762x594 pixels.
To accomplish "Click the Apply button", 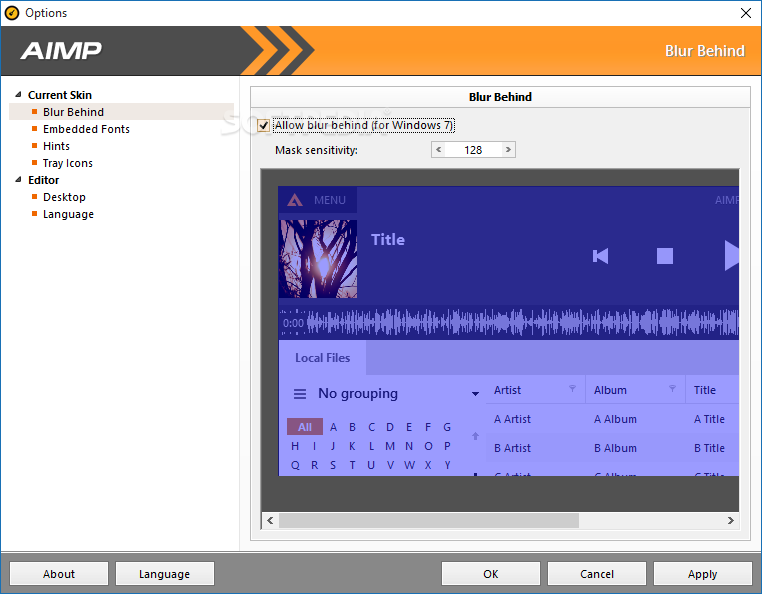I will click(703, 574).
